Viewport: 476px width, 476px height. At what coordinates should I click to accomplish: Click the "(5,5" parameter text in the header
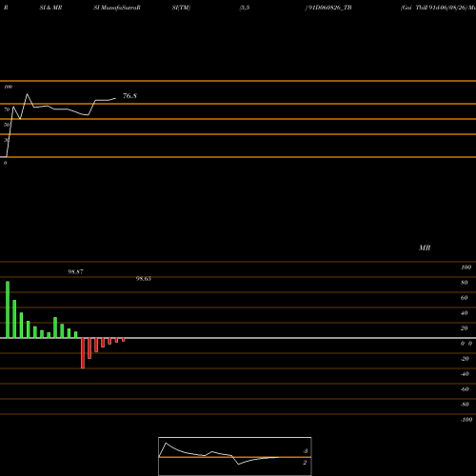(245, 8)
